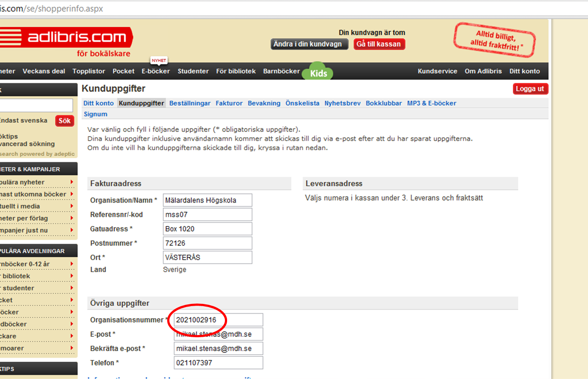
Task: Click the 'Alltid billigt, alltid fraktfritt' stamp
Action: pos(494,39)
